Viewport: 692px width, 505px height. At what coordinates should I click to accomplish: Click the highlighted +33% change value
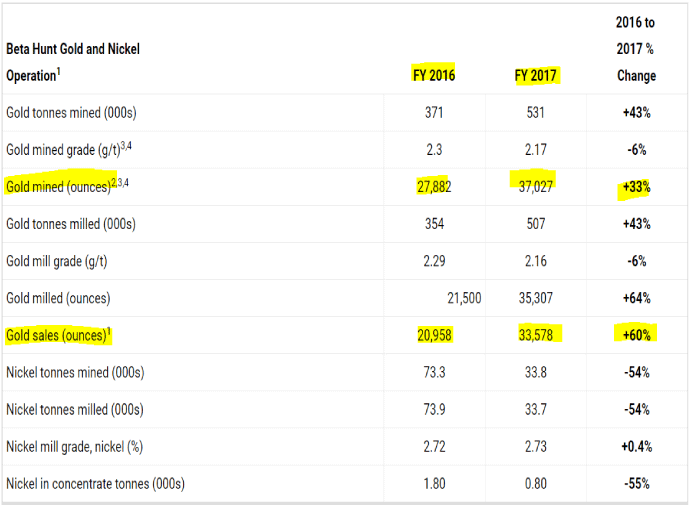pyautogui.click(x=636, y=187)
